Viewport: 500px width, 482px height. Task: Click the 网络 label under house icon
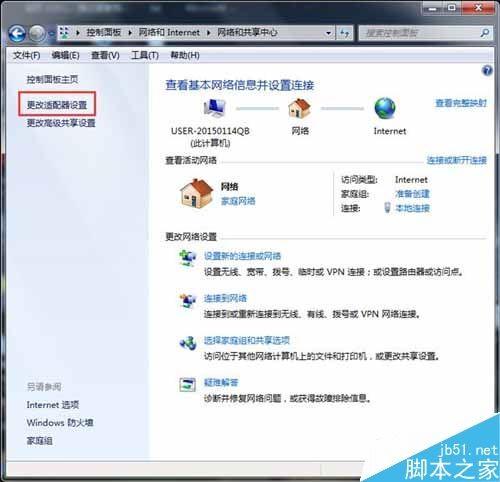[300, 131]
